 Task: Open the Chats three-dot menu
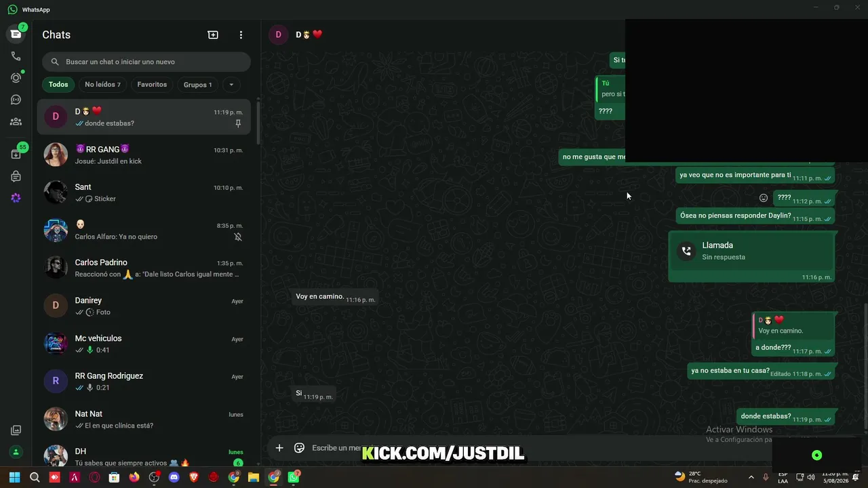[241, 35]
